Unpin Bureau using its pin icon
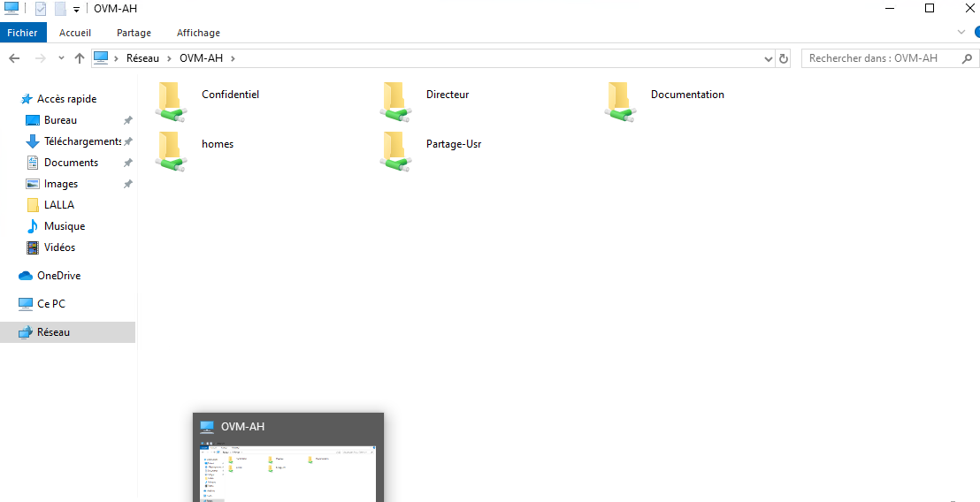 pos(127,120)
